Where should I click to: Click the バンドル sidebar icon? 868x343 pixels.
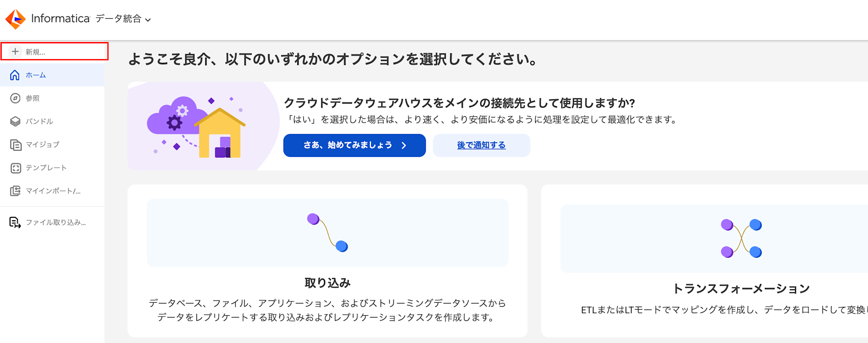(x=15, y=121)
